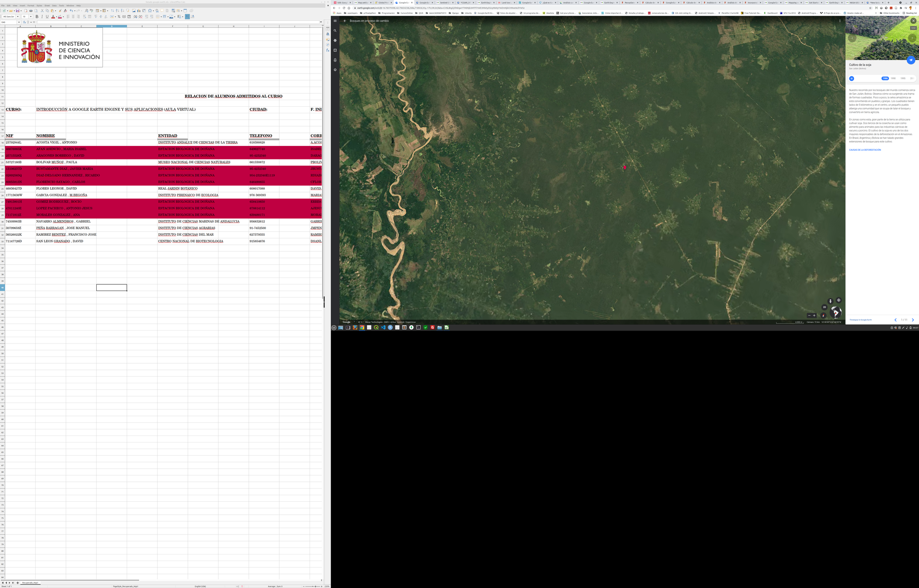Toggle Italic formatting in Calc
Viewport: 919px width, 588px height.
point(42,17)
